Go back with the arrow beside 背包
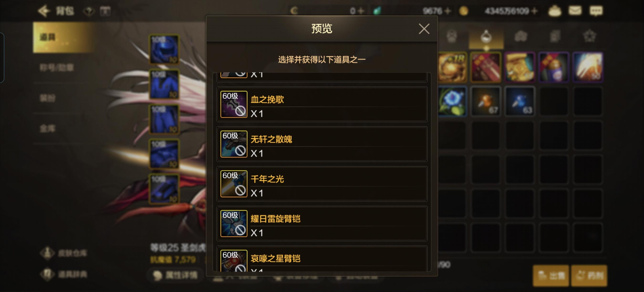 coord(44,11)
